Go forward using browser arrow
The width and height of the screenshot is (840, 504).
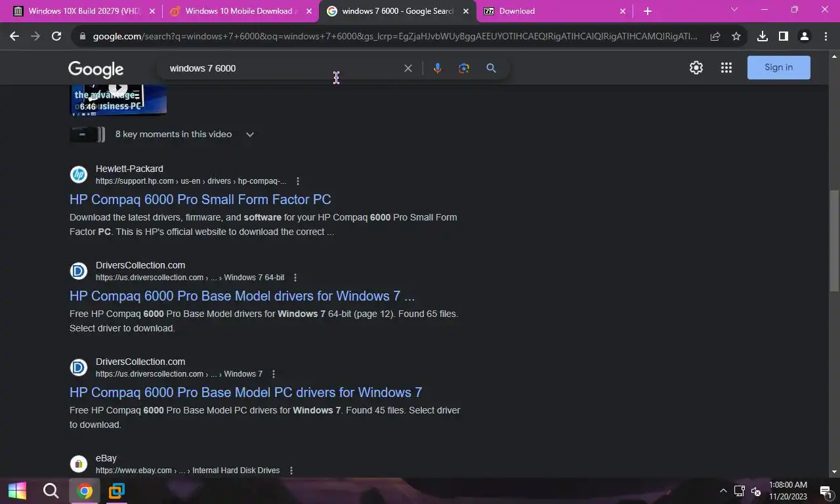click(x=35, y=37)
